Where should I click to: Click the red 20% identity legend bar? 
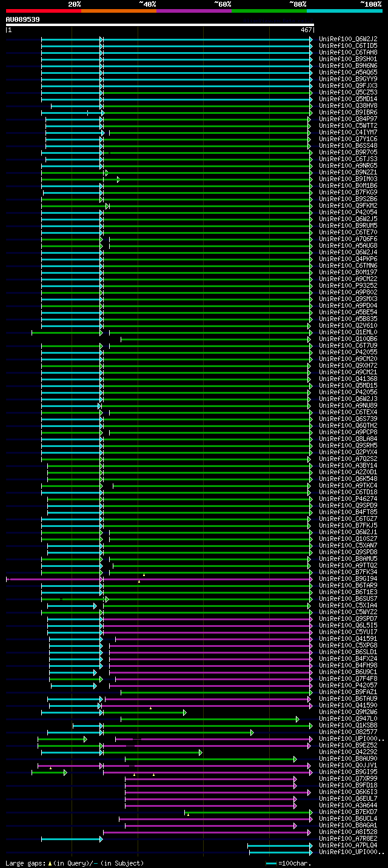(43, 11)
